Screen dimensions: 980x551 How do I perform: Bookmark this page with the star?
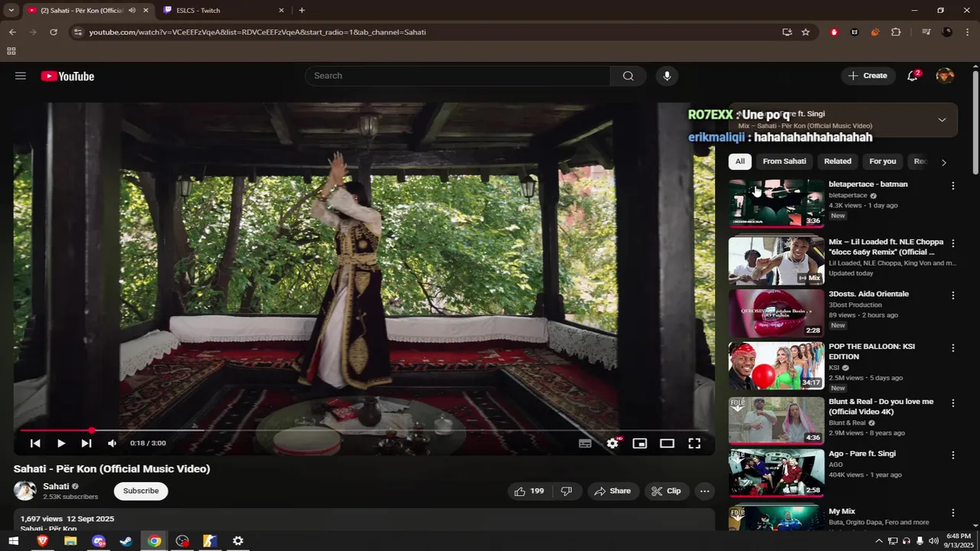coord(805,32)
